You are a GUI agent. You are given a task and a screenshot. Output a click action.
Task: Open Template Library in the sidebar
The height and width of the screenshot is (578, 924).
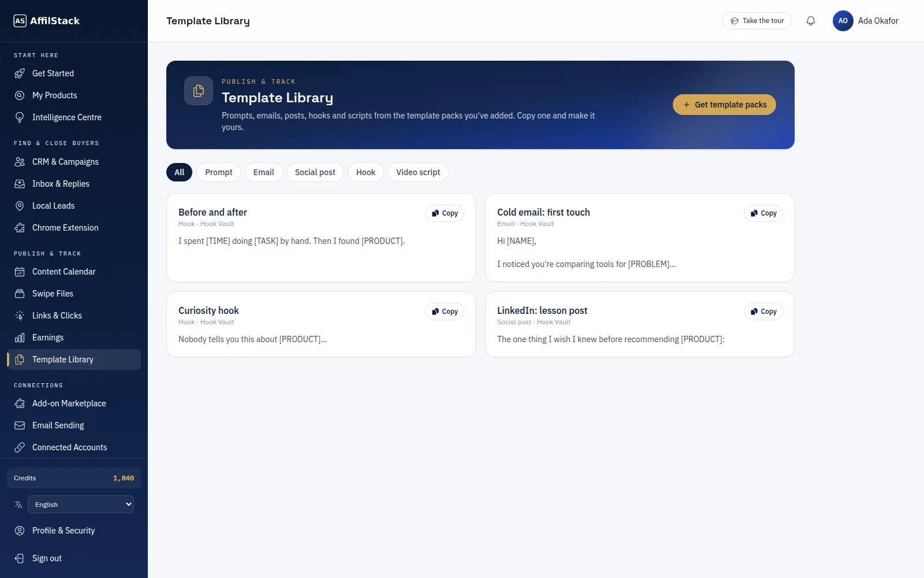(x=74, y=360)
